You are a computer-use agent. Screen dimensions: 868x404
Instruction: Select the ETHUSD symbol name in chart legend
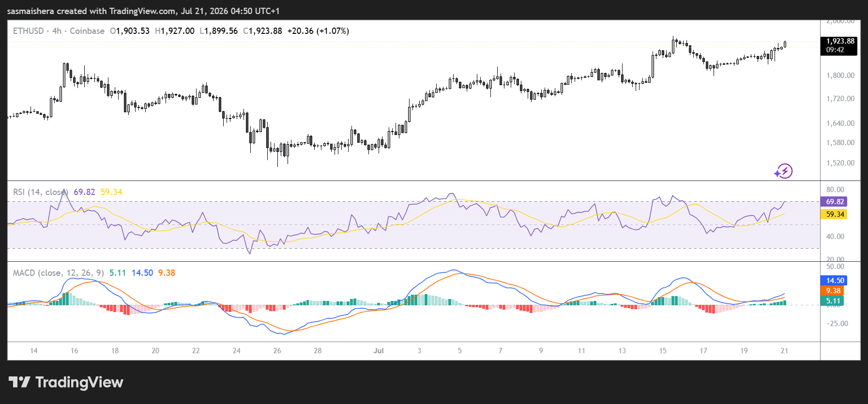(x=28, y=31)
